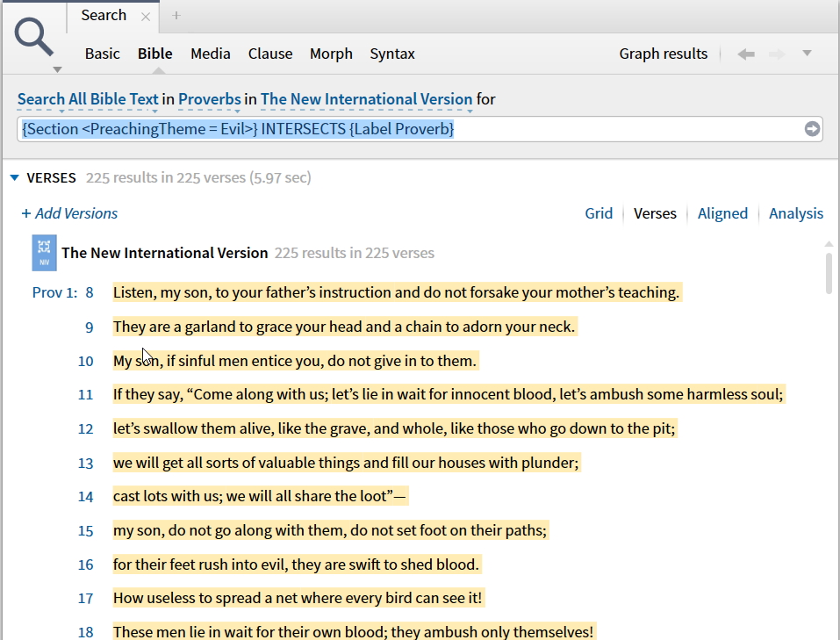Click Graph results button

pos(664,54)
